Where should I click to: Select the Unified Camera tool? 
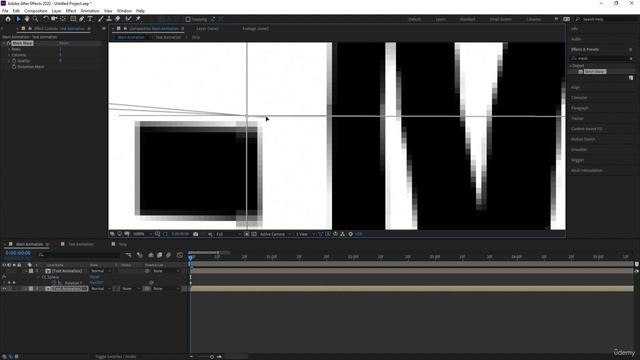54,19
